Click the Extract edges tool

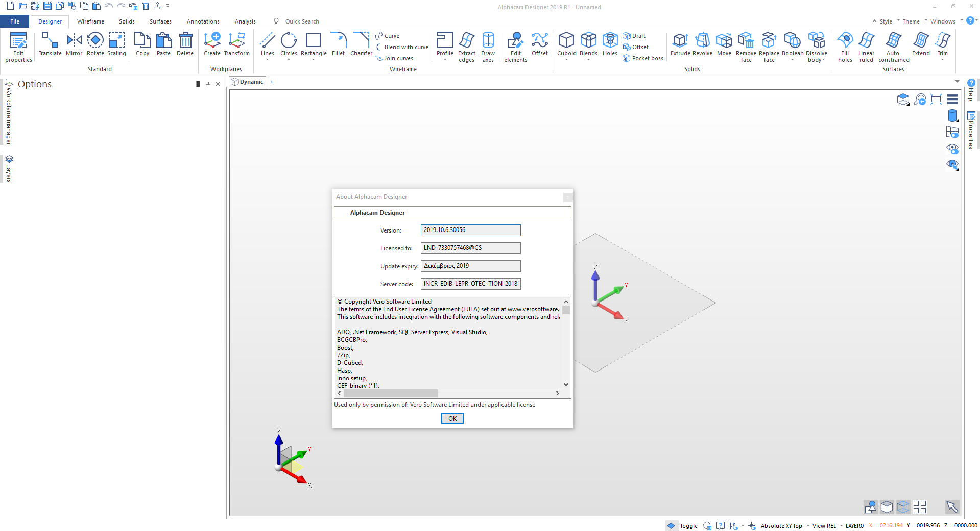pos(466,47)
